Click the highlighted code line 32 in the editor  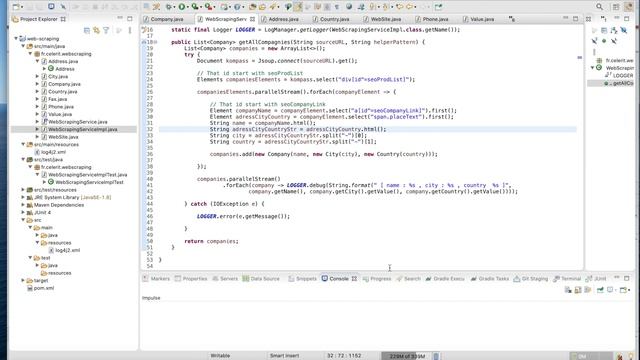point(367,129)
